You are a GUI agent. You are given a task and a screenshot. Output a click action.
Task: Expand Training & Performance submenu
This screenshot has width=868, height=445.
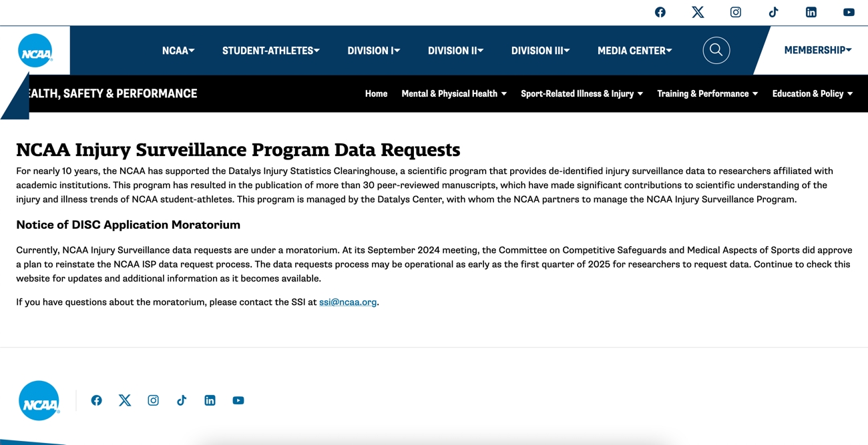coord(708,93)
